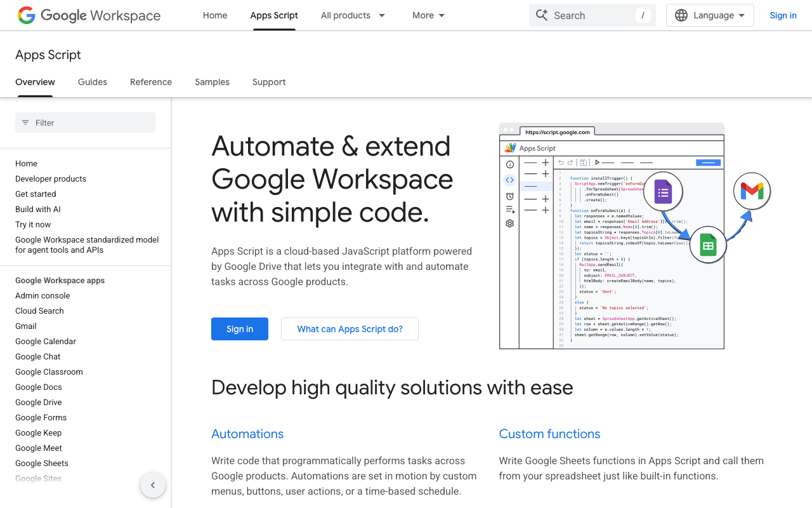Open Get started in sidebar
The image size is (812, 508).
pyautogui.click(x=36, y=194)
